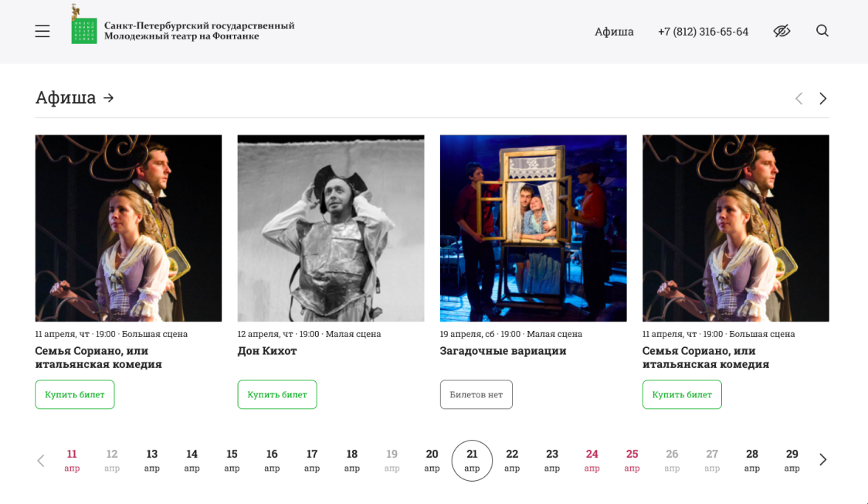868x504 pixels.
Task: Call the phone number +7 (812) 316-65-64
Action: click(703, 32)
